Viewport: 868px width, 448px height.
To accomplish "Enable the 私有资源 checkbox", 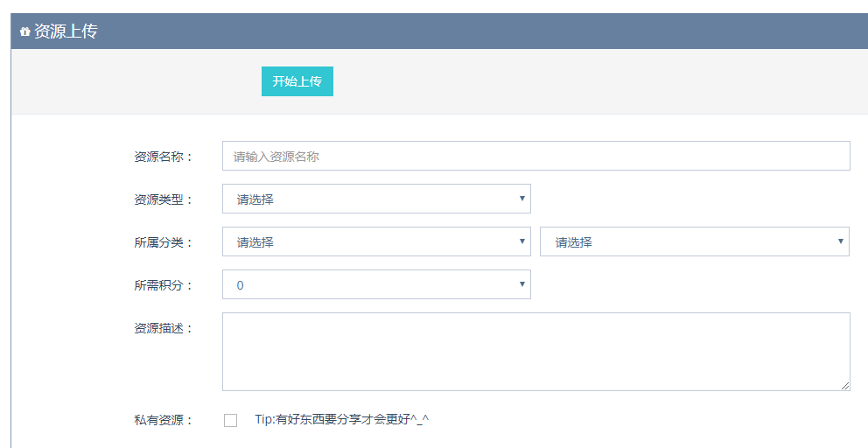I will (x=231, y=420).
